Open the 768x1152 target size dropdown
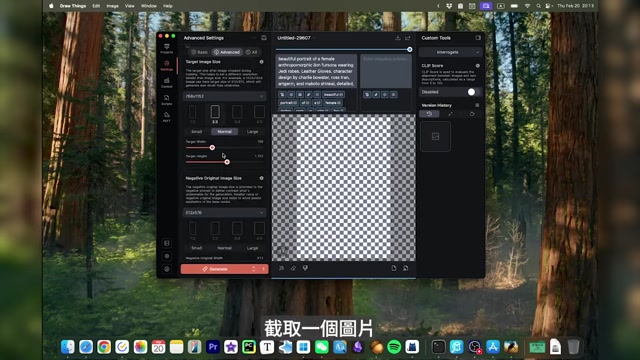 224,96
